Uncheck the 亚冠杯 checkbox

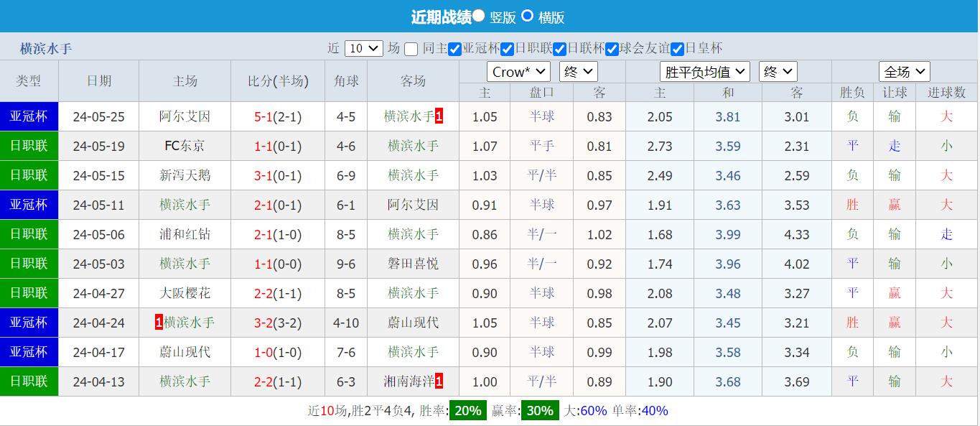click(454, 49)
